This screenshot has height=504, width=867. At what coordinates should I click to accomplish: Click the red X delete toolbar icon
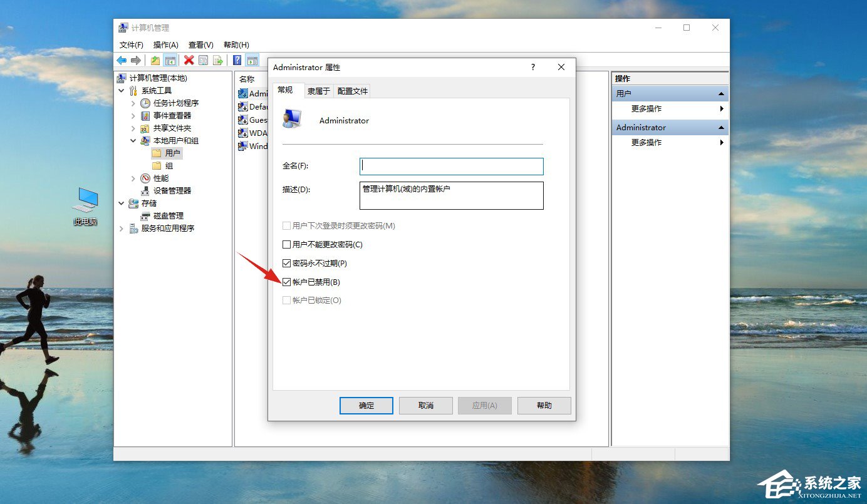coord(189,61)
